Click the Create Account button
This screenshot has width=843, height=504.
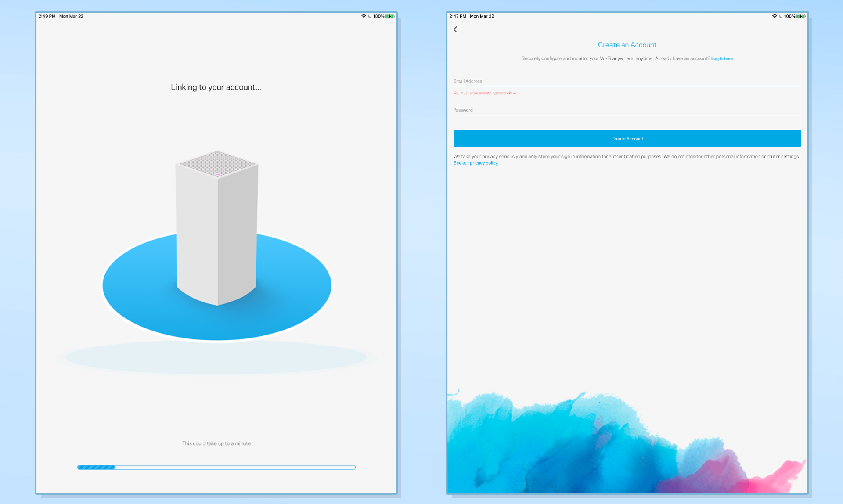click(627, 138)
